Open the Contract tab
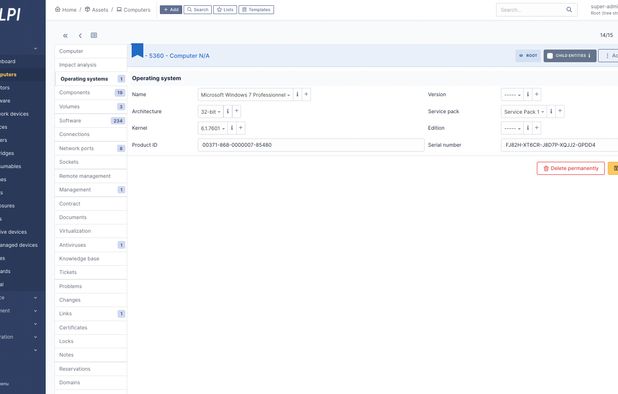The width and height of the screenshot is (618, 394). click(x=91, y=204)
